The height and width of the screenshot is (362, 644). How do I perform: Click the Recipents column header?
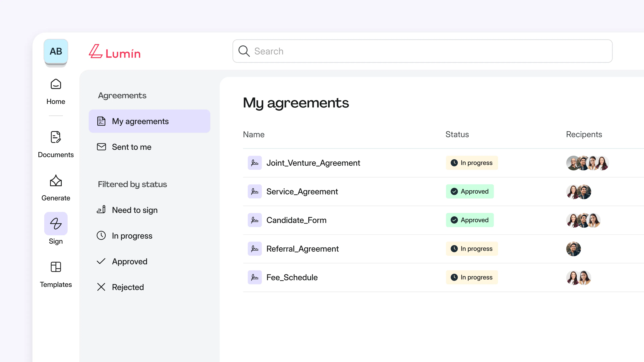coord(584,134)
